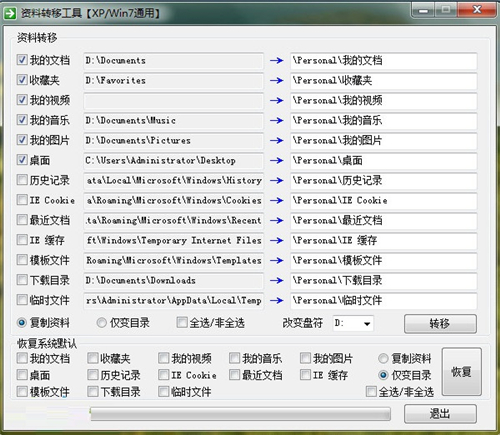Viewport: 500px width, 435px height.
Task: Click the 恢复 button
Action: pos(462,372)
